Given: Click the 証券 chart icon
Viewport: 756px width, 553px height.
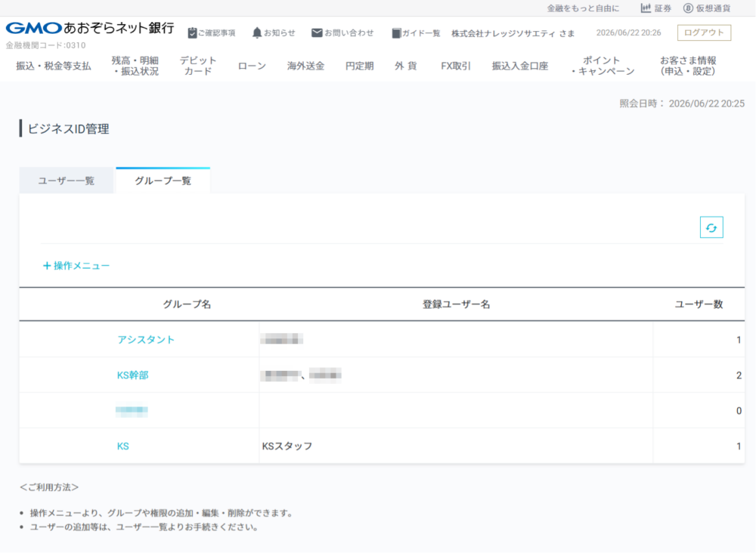Looking at the screenshot, I should (646, 8).
